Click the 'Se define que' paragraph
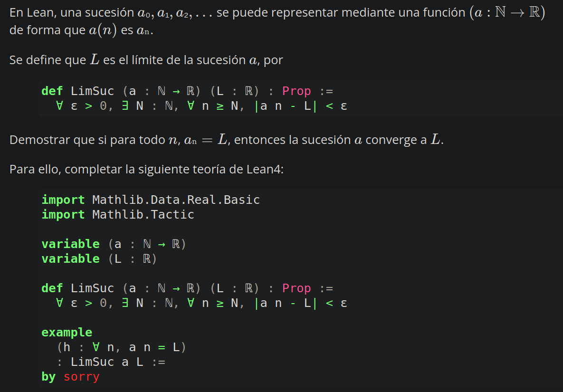Viewport: 563px width, 392px height. [146, 60]
